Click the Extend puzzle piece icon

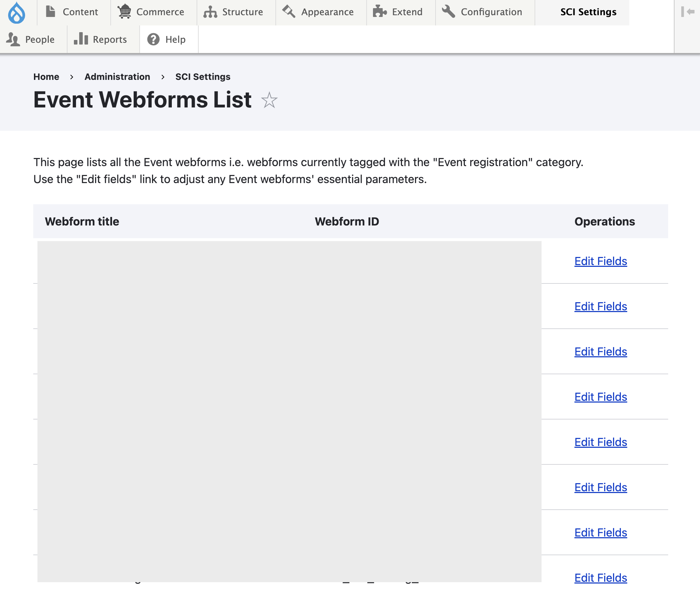380,12
